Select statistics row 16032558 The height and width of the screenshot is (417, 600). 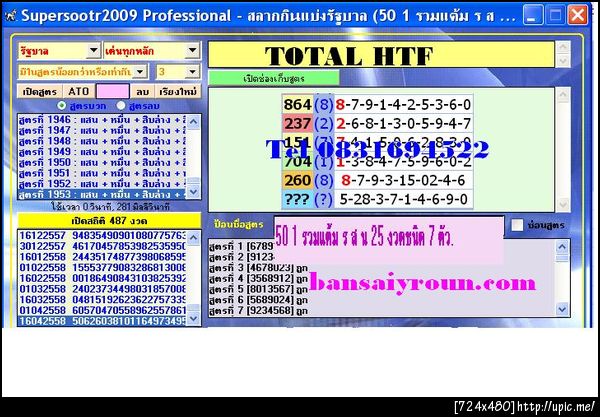click(x=102, y=300)
